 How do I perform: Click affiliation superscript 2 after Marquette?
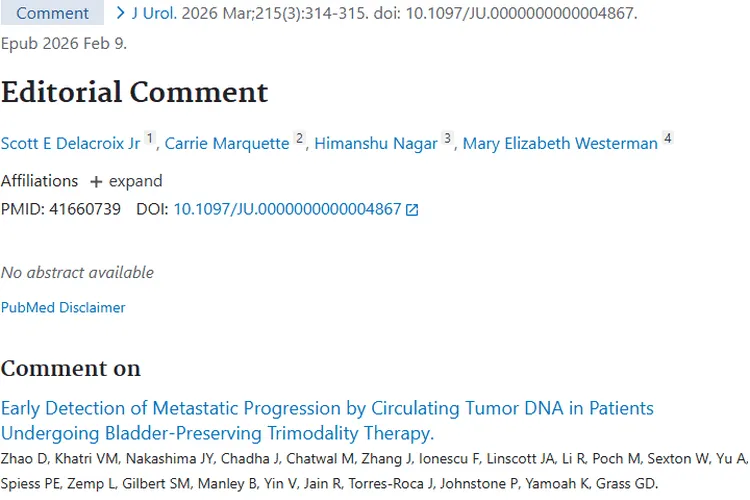click(299, 139)
